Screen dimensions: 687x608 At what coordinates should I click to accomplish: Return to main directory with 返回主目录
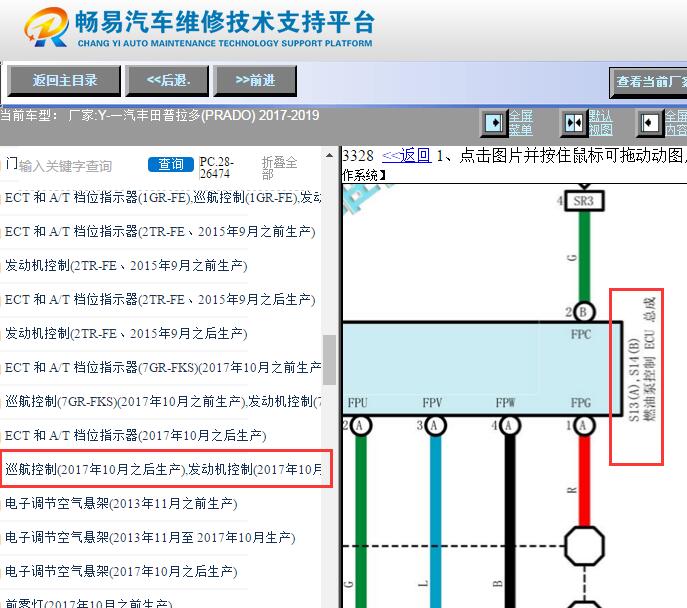tap(64, 81)
